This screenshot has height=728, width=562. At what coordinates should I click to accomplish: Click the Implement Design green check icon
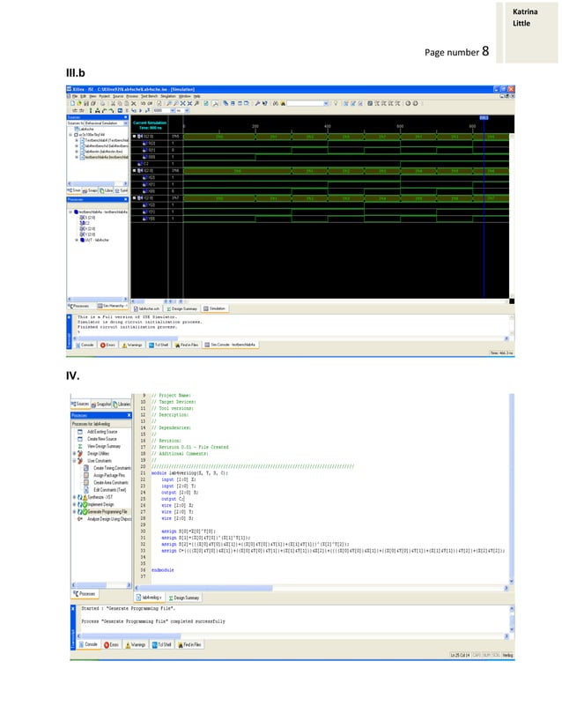pyautogui.click(x=85, y=504)
